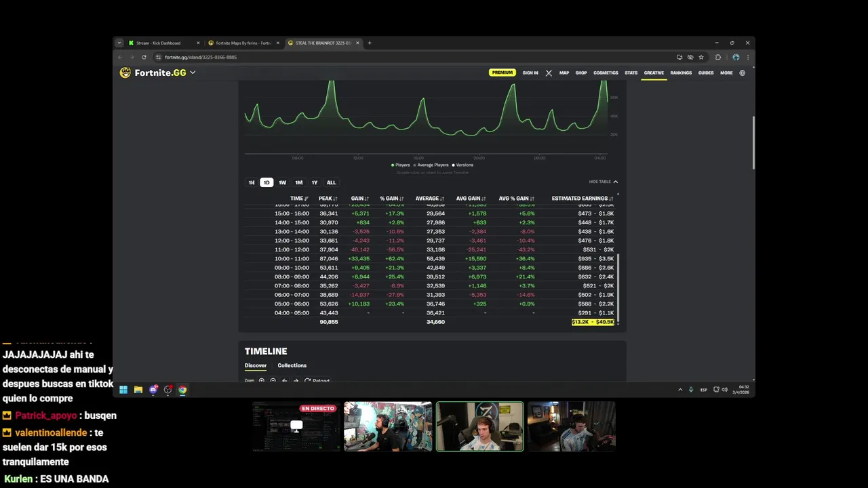
Task: Sort table by GAIN column
Action: [360, 199]
